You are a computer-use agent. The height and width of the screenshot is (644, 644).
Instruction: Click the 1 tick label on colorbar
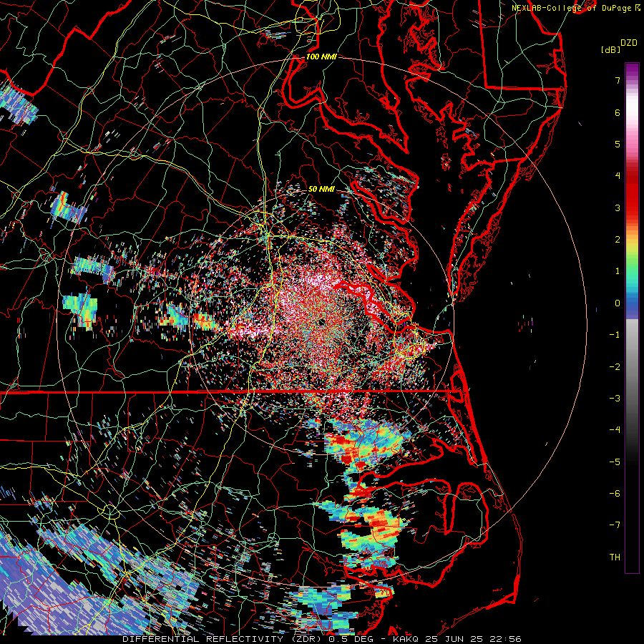(618, 271)
